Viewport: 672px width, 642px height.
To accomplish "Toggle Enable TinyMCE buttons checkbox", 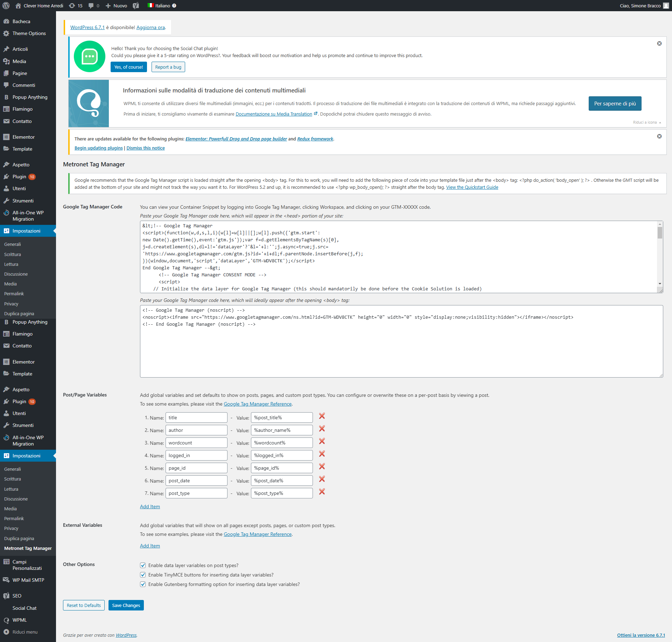I will point(143,575).
